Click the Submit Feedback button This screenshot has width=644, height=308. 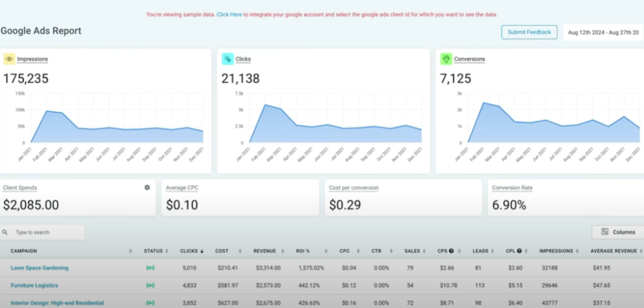(x=529, y=32)
